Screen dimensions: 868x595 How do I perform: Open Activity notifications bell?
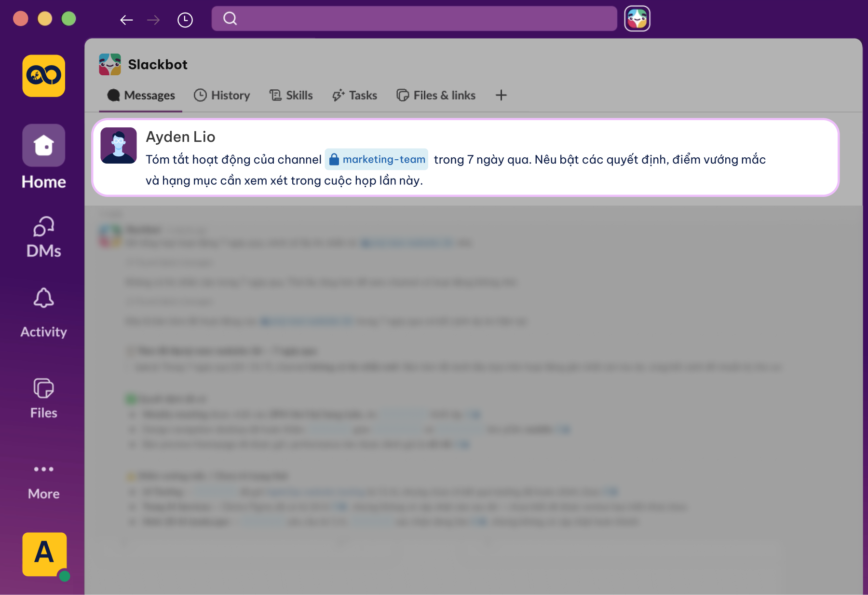coord(44,313)
